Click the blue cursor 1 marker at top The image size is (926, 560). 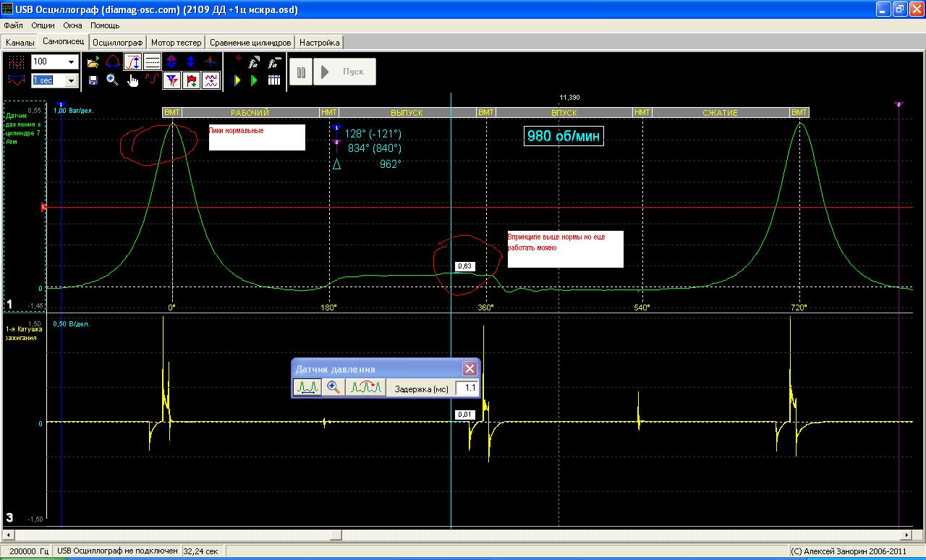[61, 104]
